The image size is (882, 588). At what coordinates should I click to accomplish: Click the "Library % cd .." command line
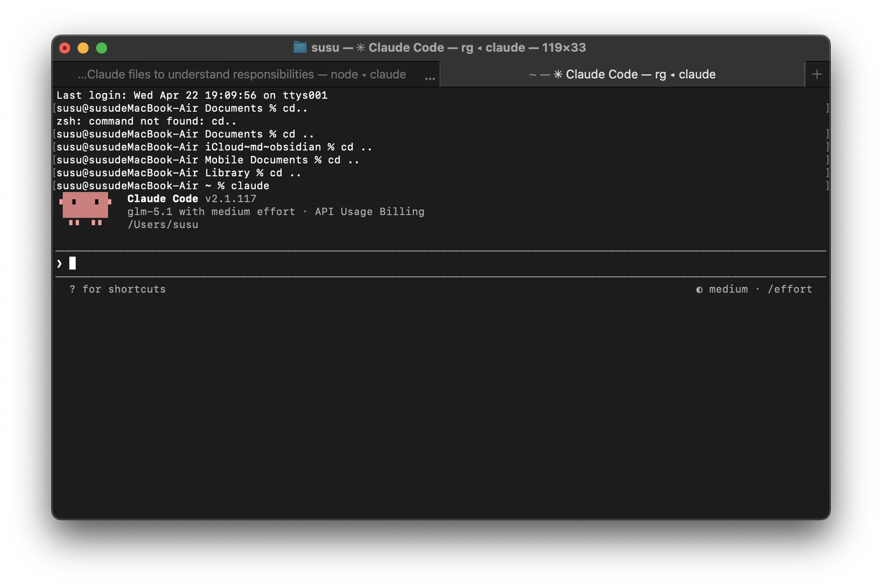point(179,173)
